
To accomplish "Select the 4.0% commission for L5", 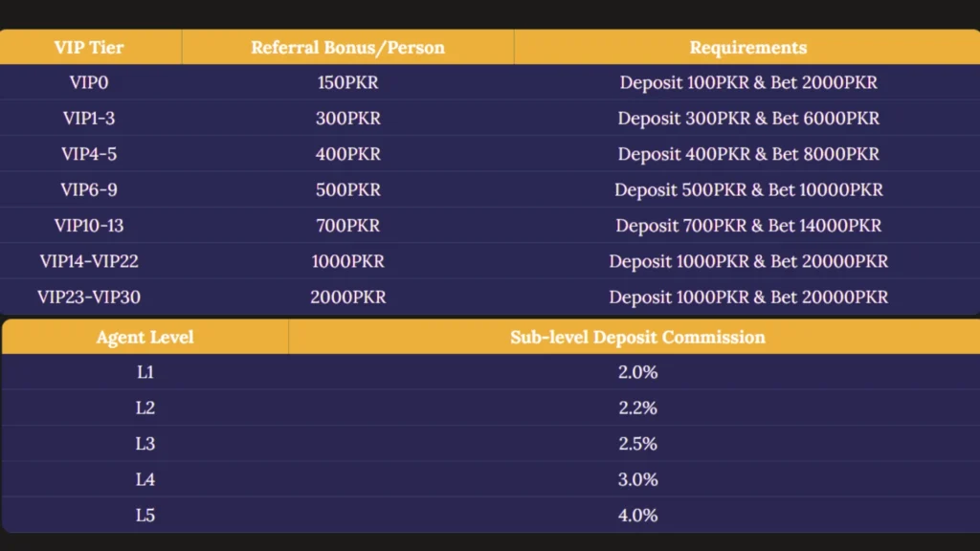I will coord(637,516).
